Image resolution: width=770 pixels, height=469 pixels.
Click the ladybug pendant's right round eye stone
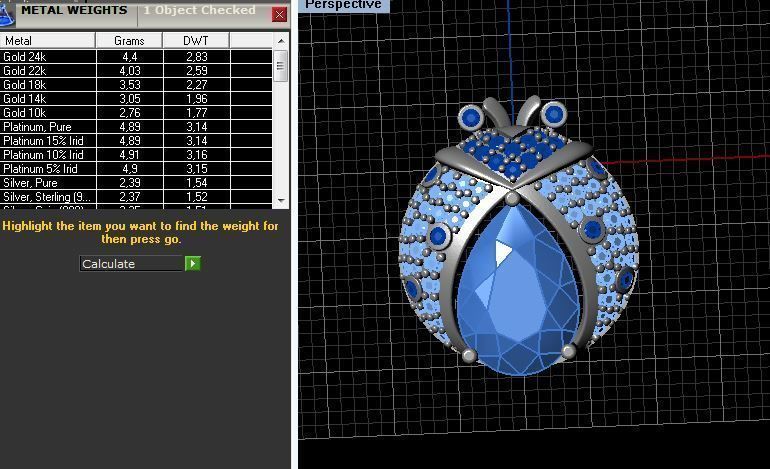[x=553, y=114]
